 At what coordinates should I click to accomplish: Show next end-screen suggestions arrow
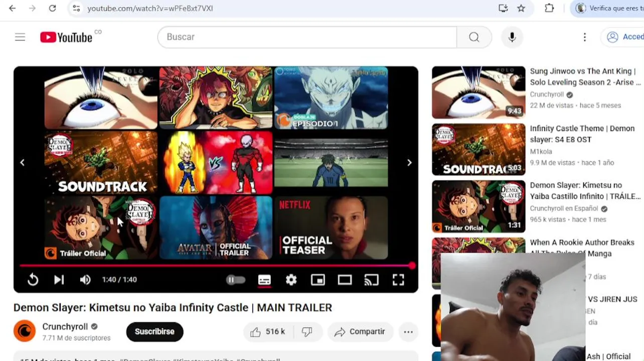[x=409, y=162]
